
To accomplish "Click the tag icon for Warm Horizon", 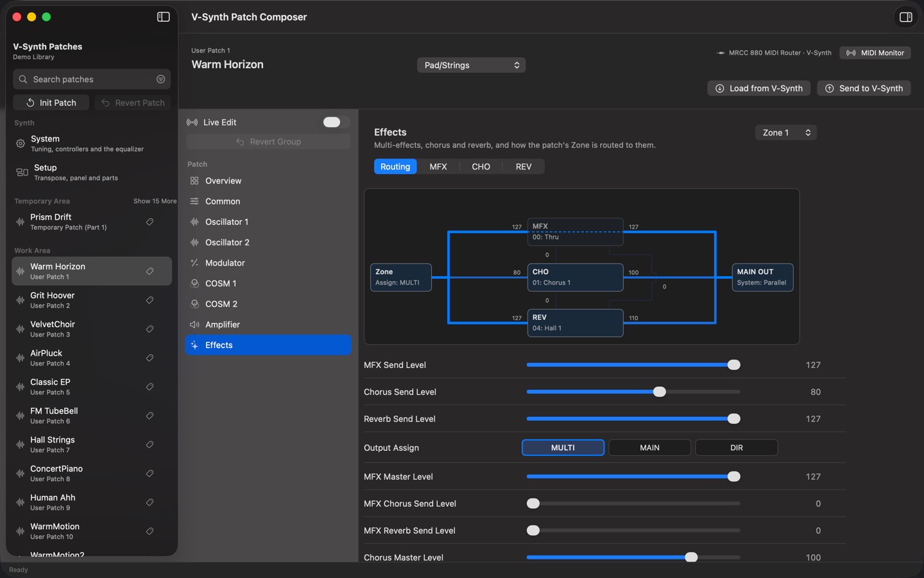I will pos(150,271).
